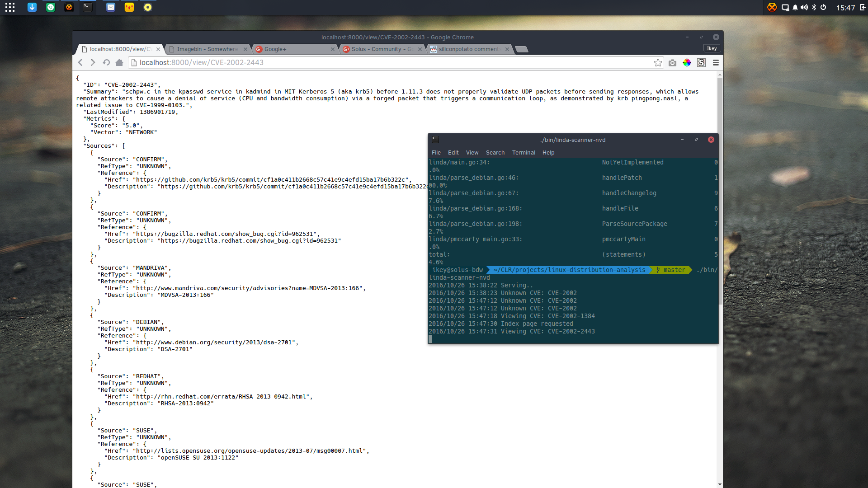The image size is (868, 488).
Task: Show notifications via the bell icon
Action: (795, 7)
